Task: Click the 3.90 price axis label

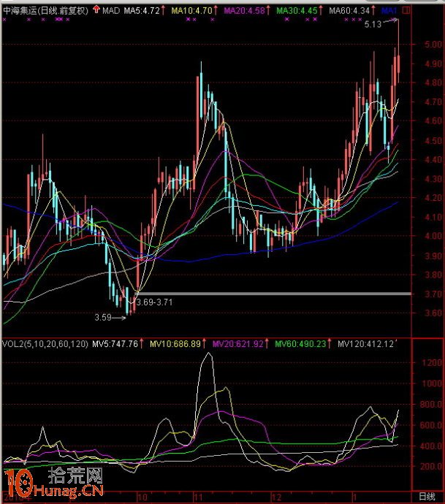Action: [433, 256]
